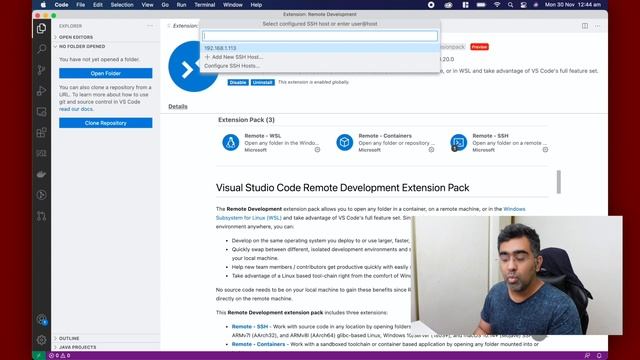Open the Extensions view
Viewport: 640px width, 360px height.
(x=41, y=132)
